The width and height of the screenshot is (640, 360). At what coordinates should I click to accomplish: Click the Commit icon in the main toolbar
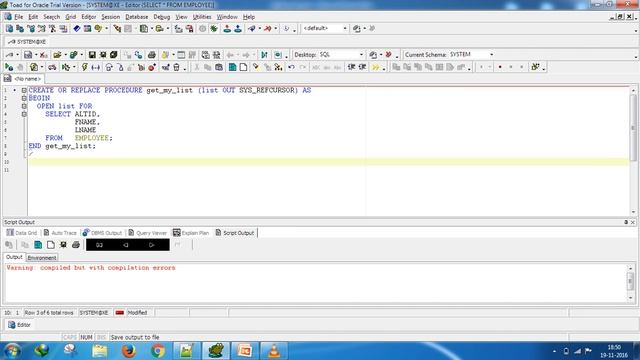(x=227, y=29)
